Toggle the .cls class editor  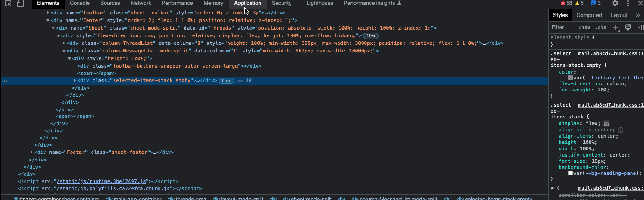[601, 27]
